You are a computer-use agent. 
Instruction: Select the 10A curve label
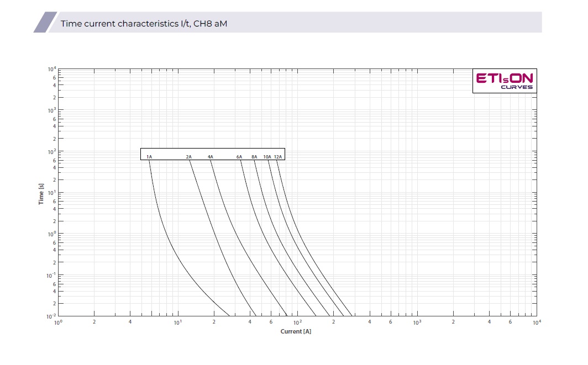click(267, 157)
